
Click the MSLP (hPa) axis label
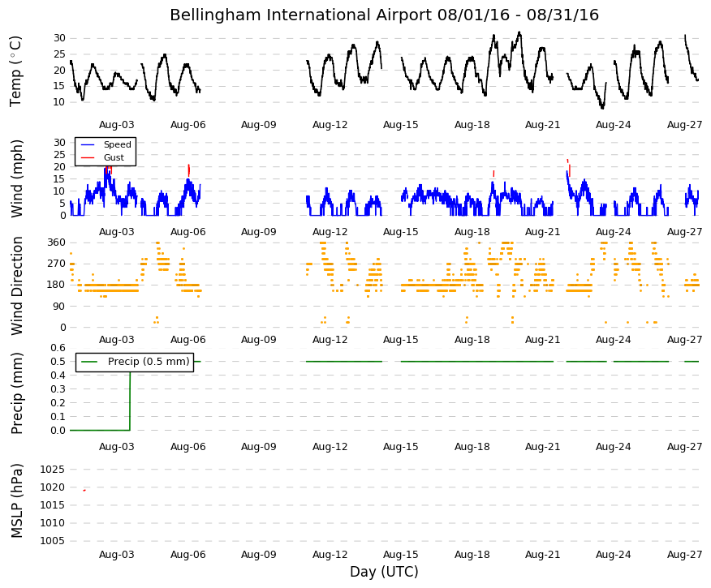(16, 500)
